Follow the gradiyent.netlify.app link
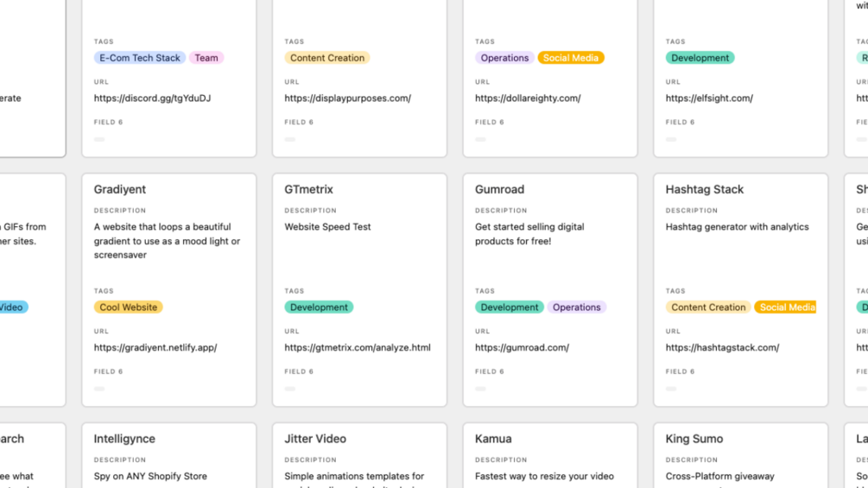This screenshot has height=488, width=868. pyautogui.click(x=155, y=348)
